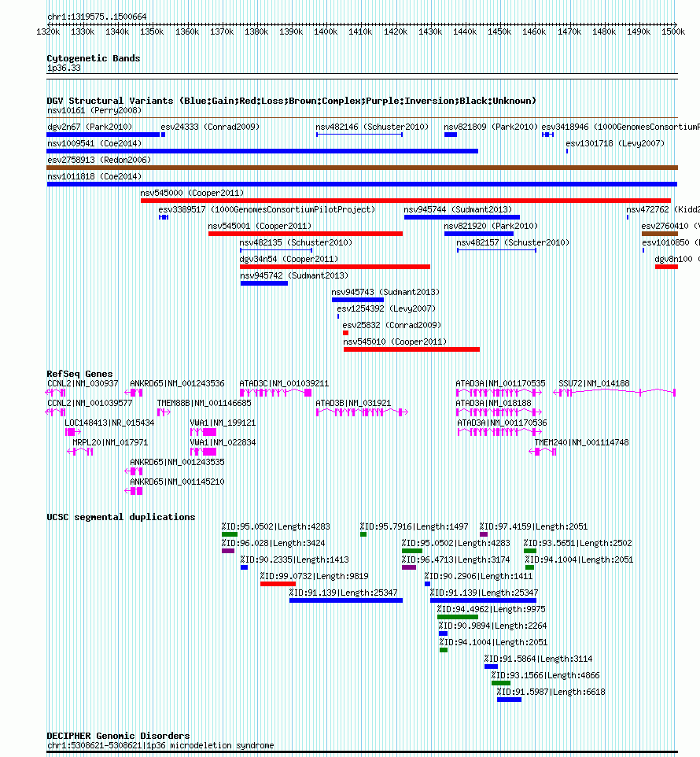Viewport: 700px width, 757px height.
Task: Select nsv482157 (Schuster2010) variant label
Action: 513,242
